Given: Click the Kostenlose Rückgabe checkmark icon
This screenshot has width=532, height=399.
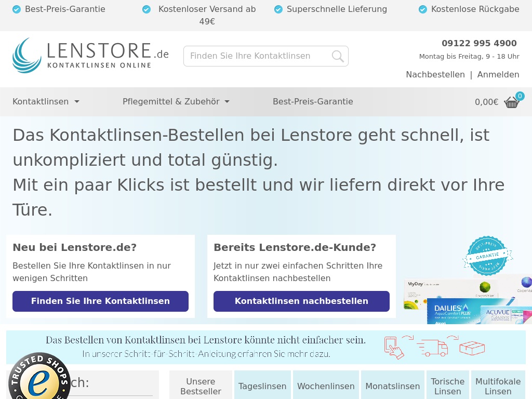Looking at the screenshot, I should [423, 9].
